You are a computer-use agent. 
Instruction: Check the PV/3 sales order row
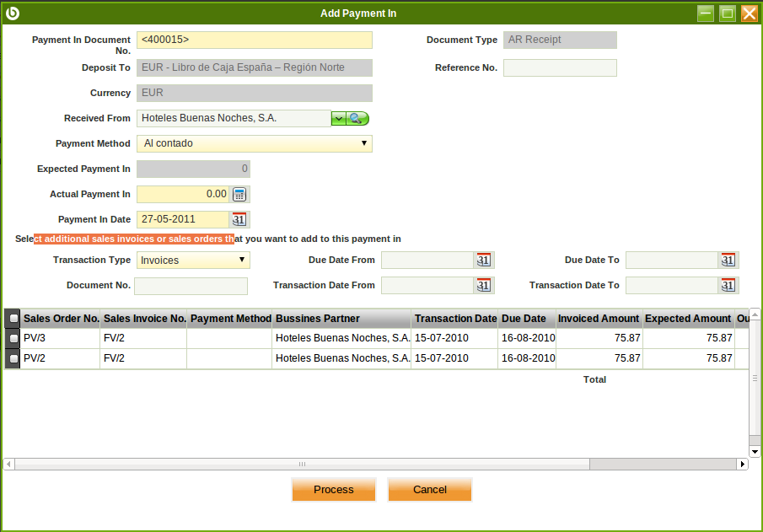click(x=13, y=338)
